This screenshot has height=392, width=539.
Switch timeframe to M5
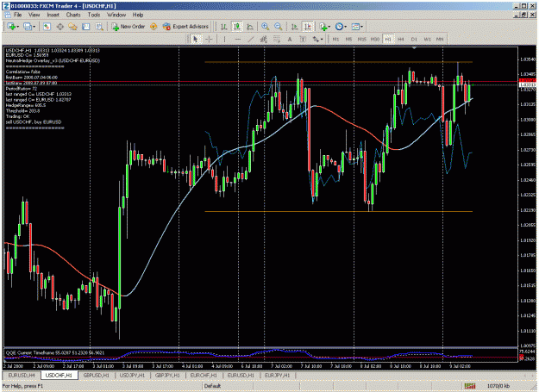click(348, 39)
